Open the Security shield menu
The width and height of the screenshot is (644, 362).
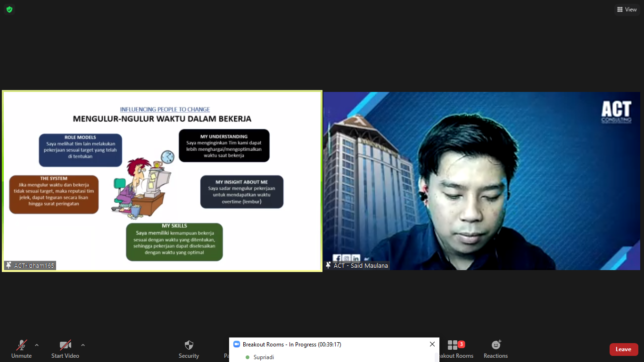click(x=189, y=349)
